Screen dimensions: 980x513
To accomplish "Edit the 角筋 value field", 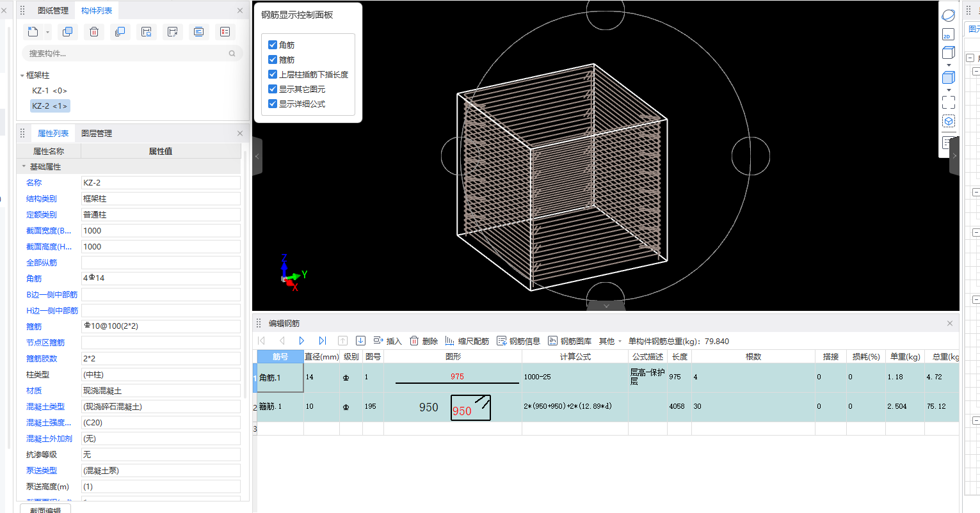I will (x=161, y=279).
